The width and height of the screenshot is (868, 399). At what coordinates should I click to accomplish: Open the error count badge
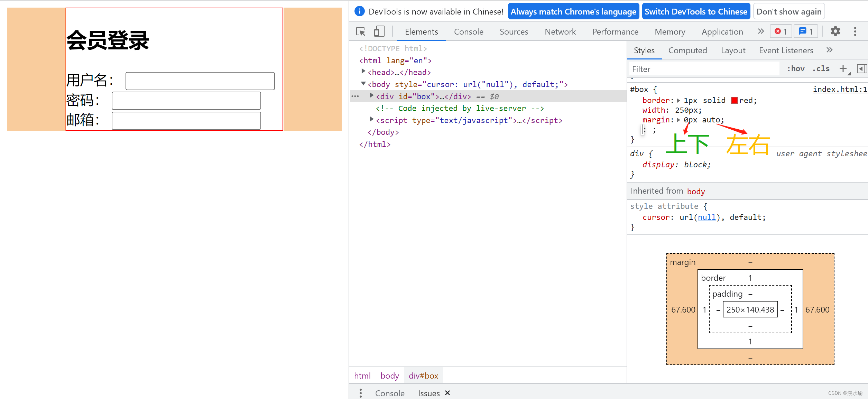[x=781, y=31]
